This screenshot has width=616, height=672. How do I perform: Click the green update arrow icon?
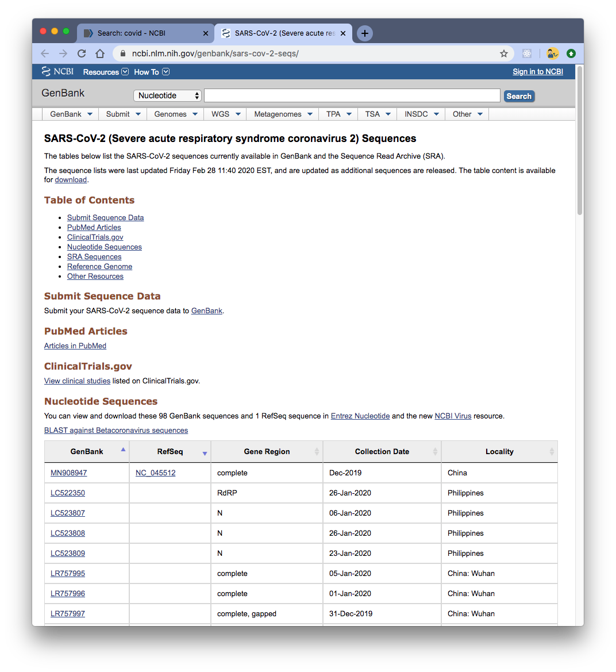[x=571, y=53]
